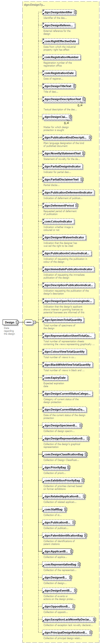Select the Design root element box
This screenshot has height=644, width=102.
click(x=9, y=322)
